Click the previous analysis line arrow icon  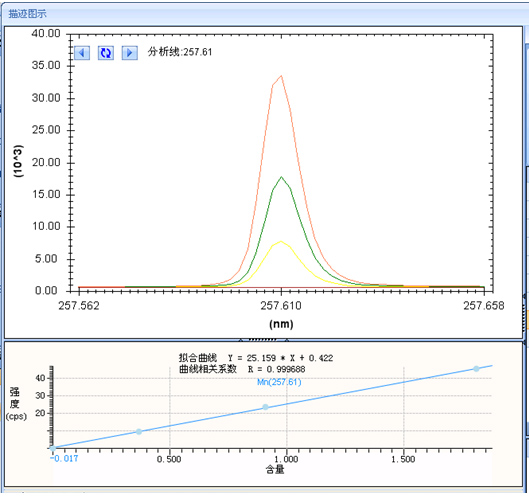tap(82, 53)
